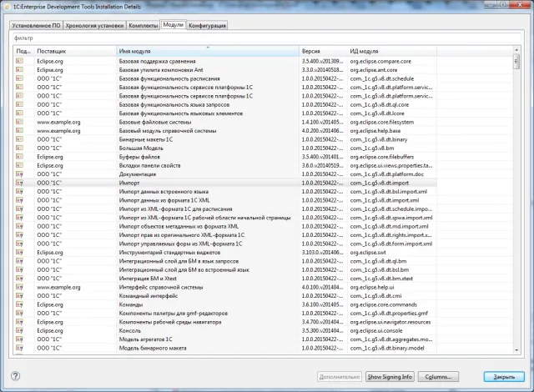Screen dimensions: 534x392
Task: Sort by the Поставщик column header
Action: 75,51
